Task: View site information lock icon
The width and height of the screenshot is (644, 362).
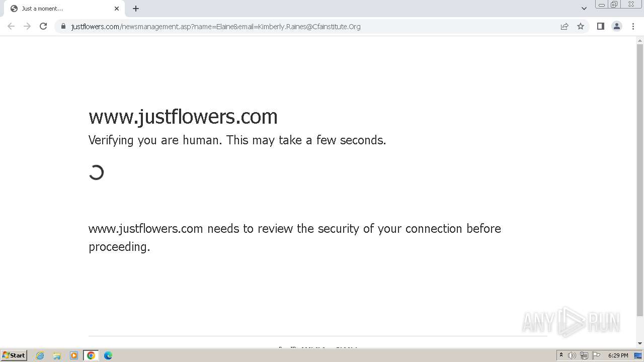Action: coord(63,26)
